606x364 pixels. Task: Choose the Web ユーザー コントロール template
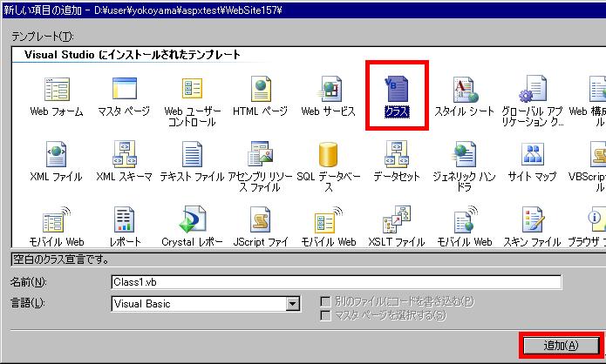click(192, 89)
